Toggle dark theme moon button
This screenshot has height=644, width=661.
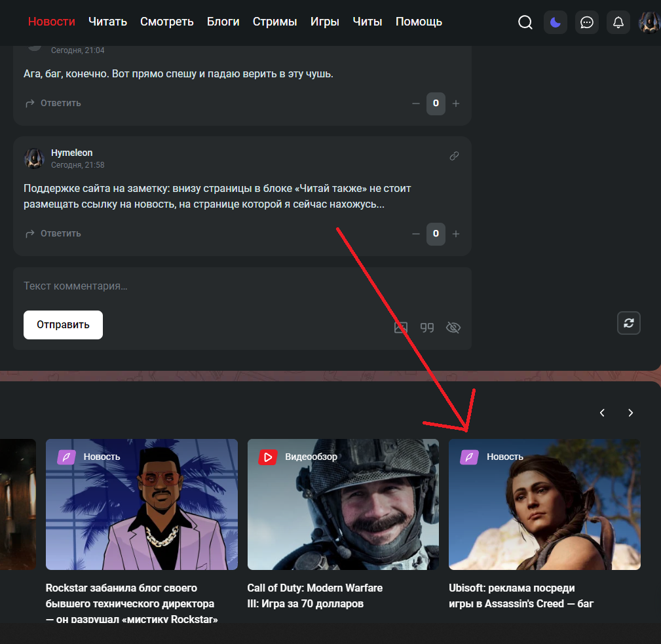[x=555, y=22]
